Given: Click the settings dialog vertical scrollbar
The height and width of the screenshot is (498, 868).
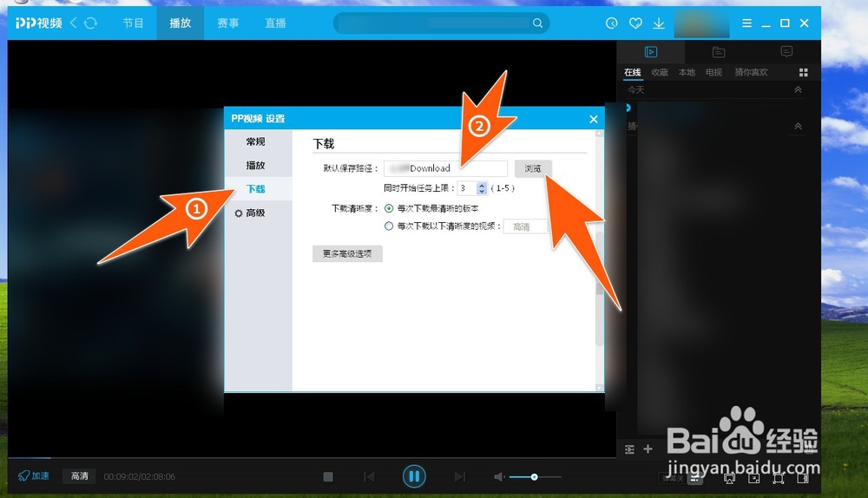Looking at the screenshot, I should pos(599,288).
